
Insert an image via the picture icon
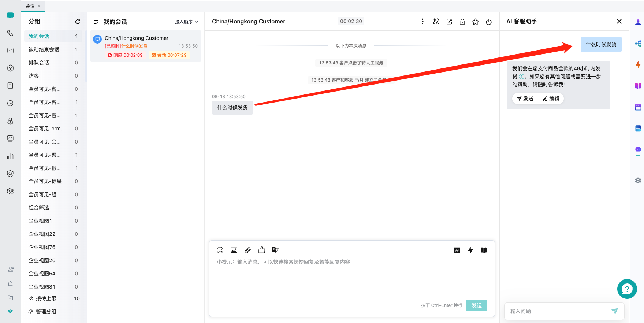234,250
